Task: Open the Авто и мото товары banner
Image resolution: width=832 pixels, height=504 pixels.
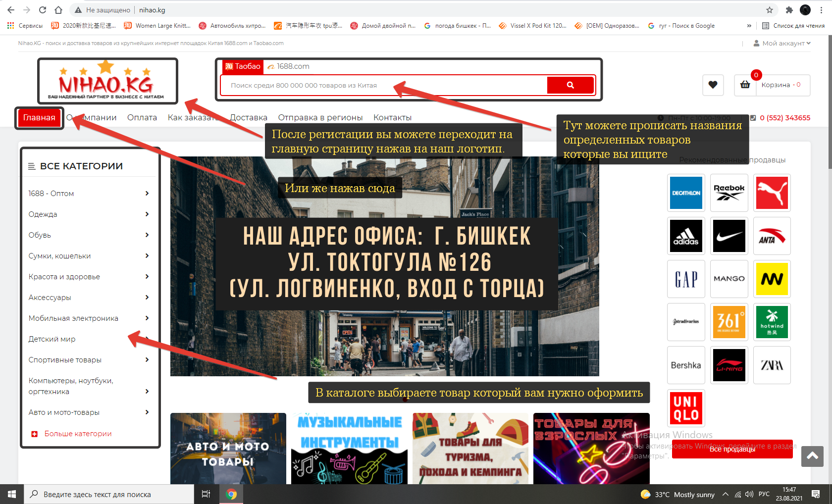Action: (x=228, y=449)
